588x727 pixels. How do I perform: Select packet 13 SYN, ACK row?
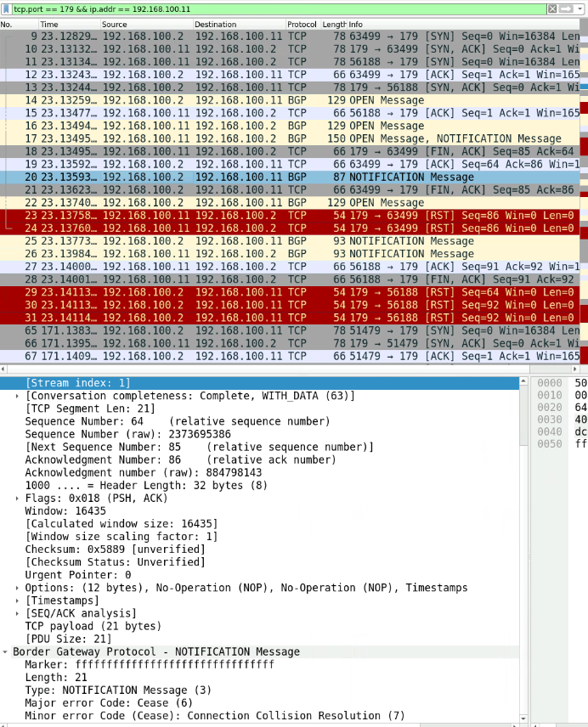[290, 87]
